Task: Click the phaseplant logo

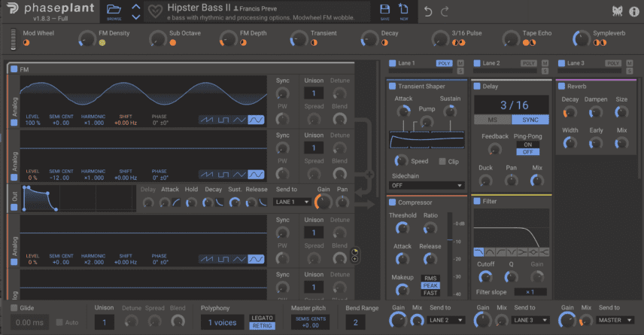Action: (x=51, y=8)
